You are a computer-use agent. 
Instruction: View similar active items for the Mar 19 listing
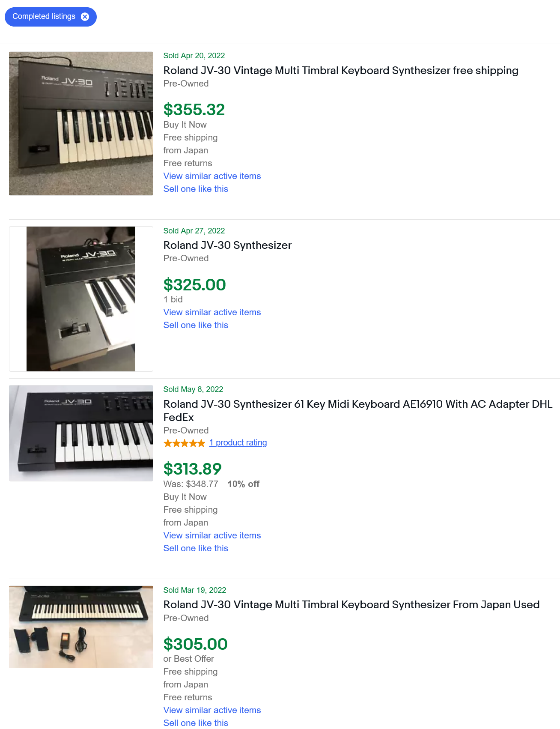(212, 710)
